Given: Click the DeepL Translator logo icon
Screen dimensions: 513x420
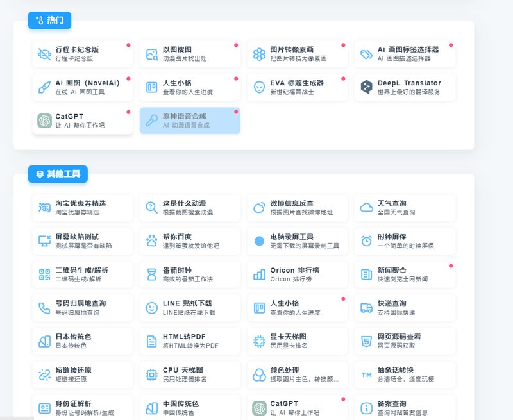Looking at the screenshot, I should pyautogui.click(x=367, y=87).
